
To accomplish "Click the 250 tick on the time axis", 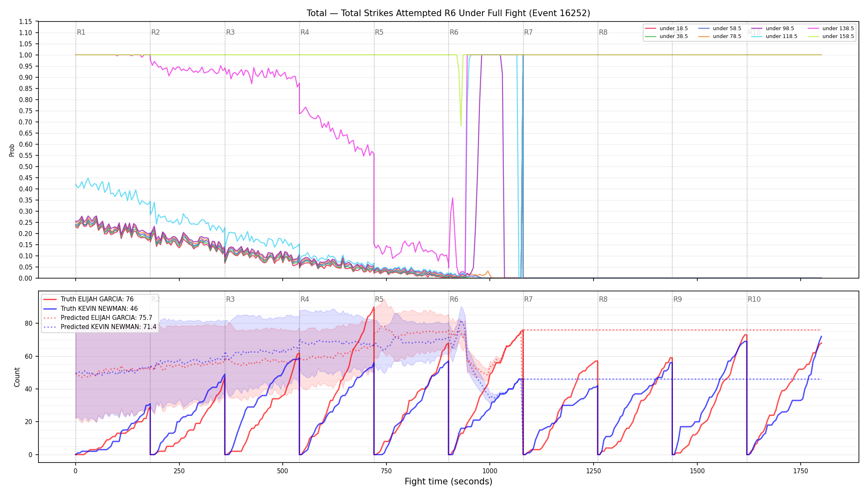I will [179, 471].
